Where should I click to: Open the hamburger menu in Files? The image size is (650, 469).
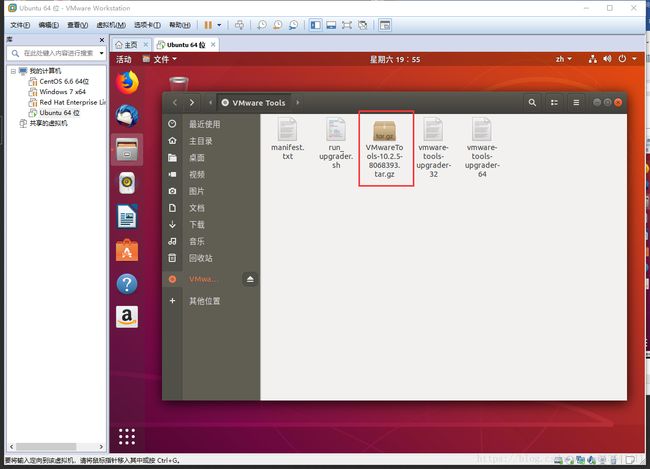[x=576, y=102]
